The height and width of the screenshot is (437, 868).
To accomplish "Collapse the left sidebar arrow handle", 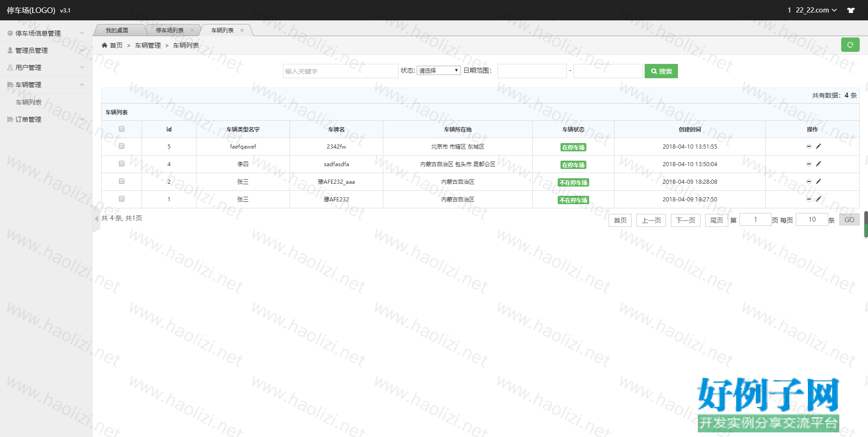I will click(x=96, y=218).
